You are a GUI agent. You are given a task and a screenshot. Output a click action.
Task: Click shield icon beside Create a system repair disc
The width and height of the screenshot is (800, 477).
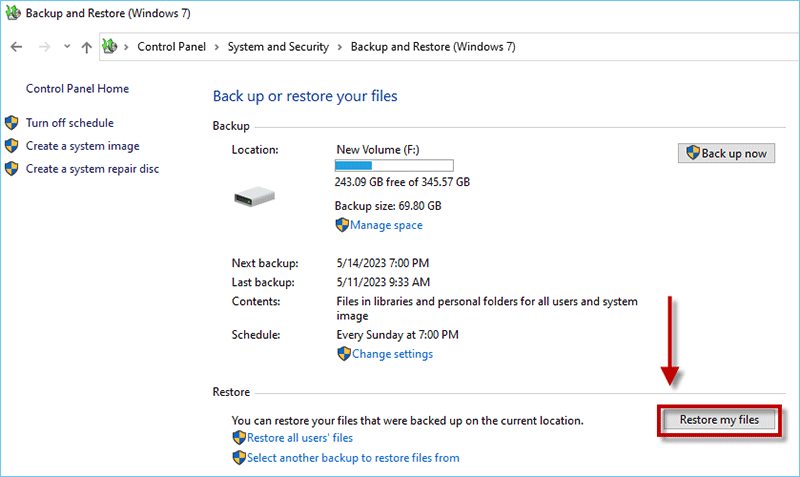12,169
